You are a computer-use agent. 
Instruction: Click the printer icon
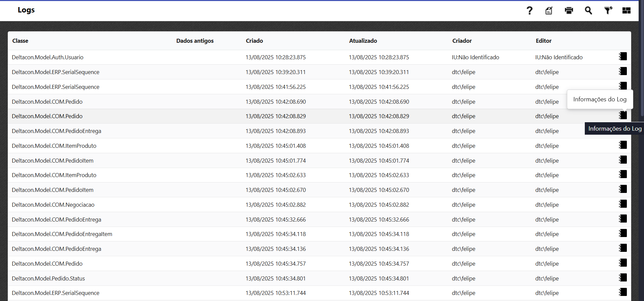click(x=569, y=11)
